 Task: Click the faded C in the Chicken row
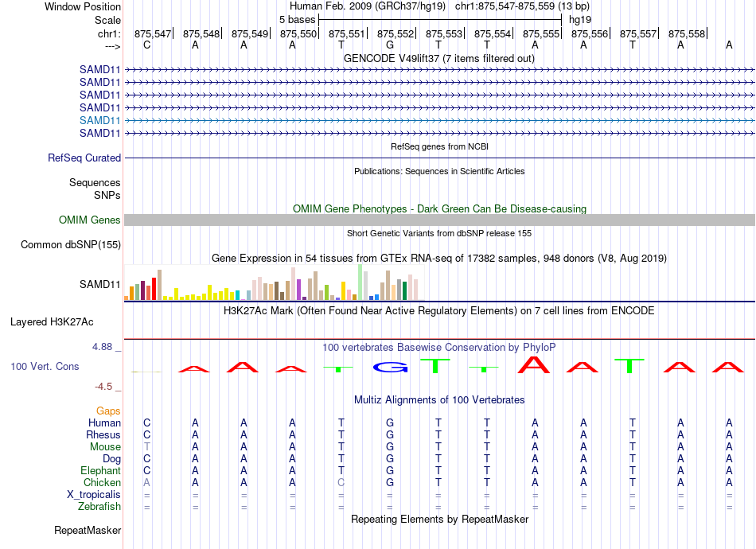coord(341,482)
